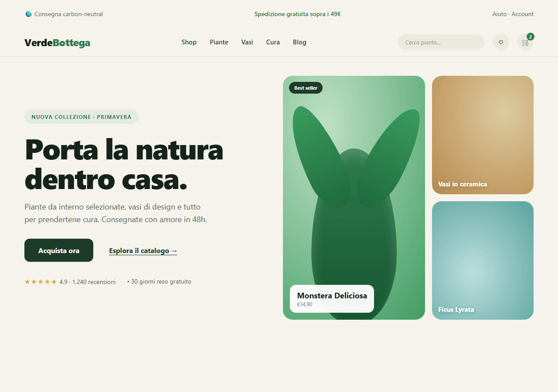Image resolution: width=558 pixels, height=392 pixels.
Task: Click the VerdeBottega logo
Action: pyautogui.click(x=58, y=43)
